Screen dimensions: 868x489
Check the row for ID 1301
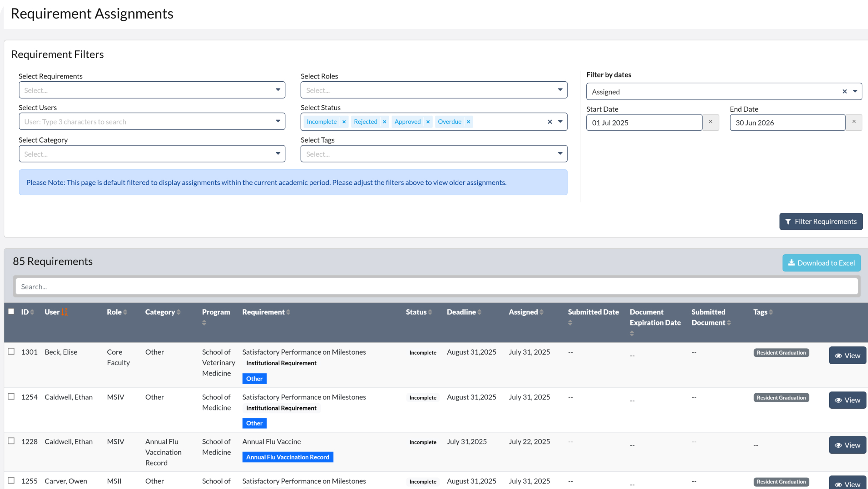[x=11, y=352]
